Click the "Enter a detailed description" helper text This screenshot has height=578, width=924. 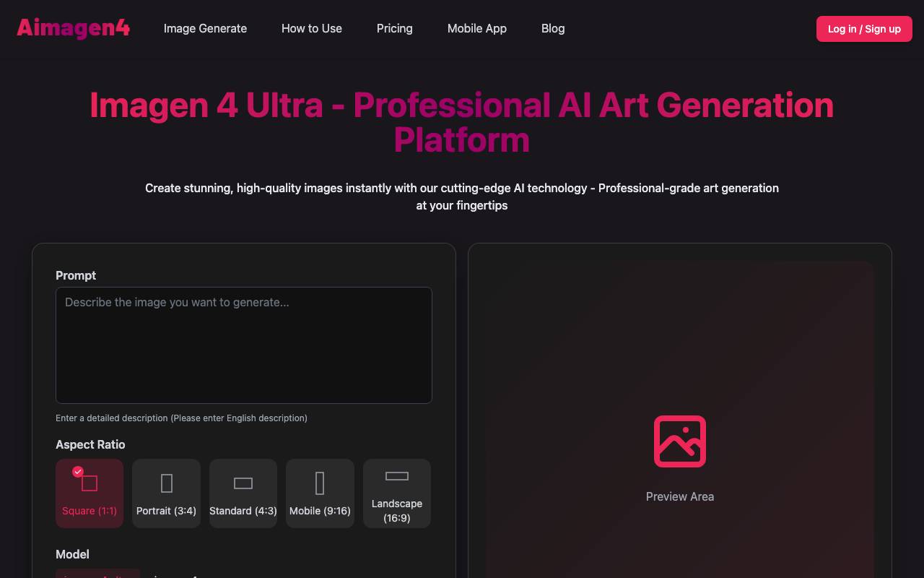click(181, 418)
